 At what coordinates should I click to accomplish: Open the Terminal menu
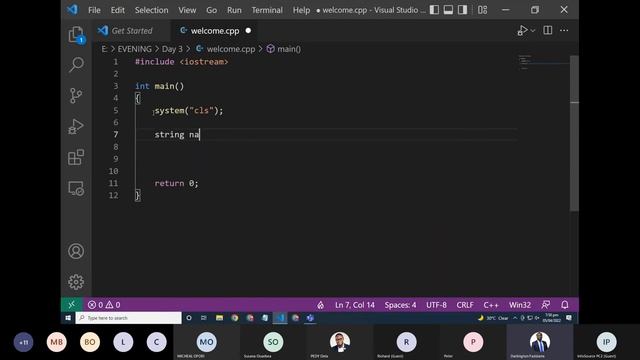click(267, 10)
